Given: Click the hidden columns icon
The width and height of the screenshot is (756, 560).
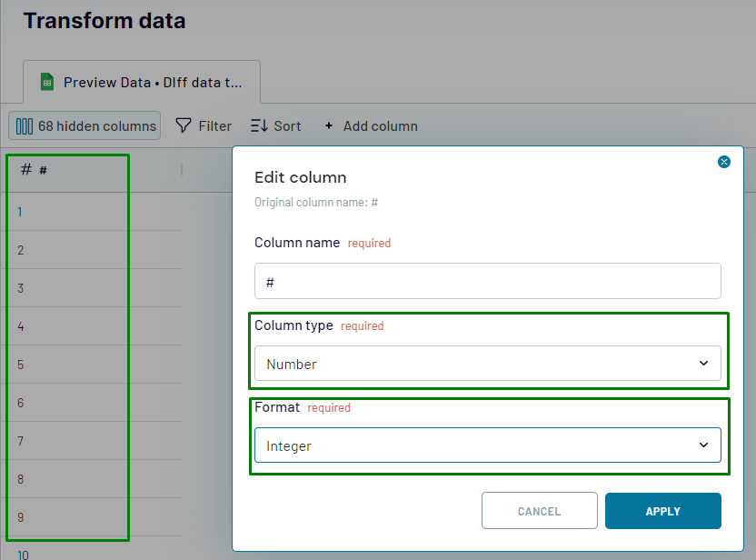Looking at the screenshot, I should point(25,126).
